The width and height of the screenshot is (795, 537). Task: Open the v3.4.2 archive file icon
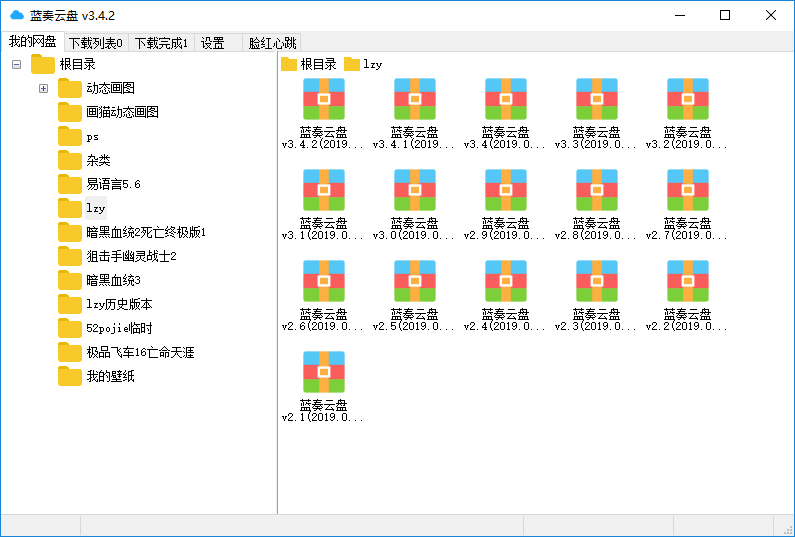(x=323, y=100)
